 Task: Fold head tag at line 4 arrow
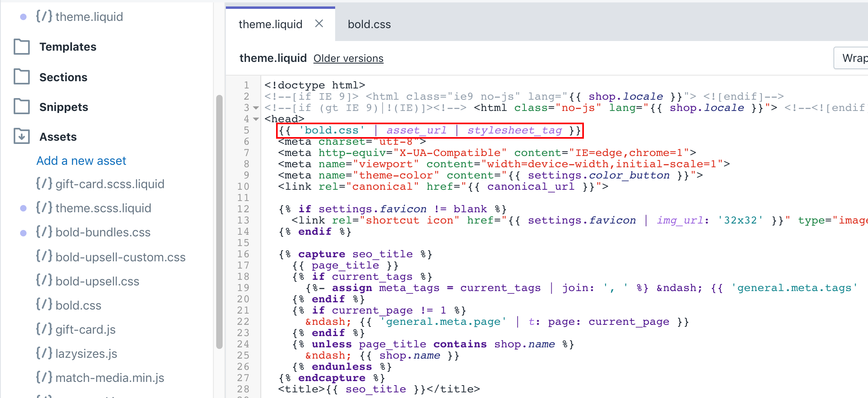(256, 119)
